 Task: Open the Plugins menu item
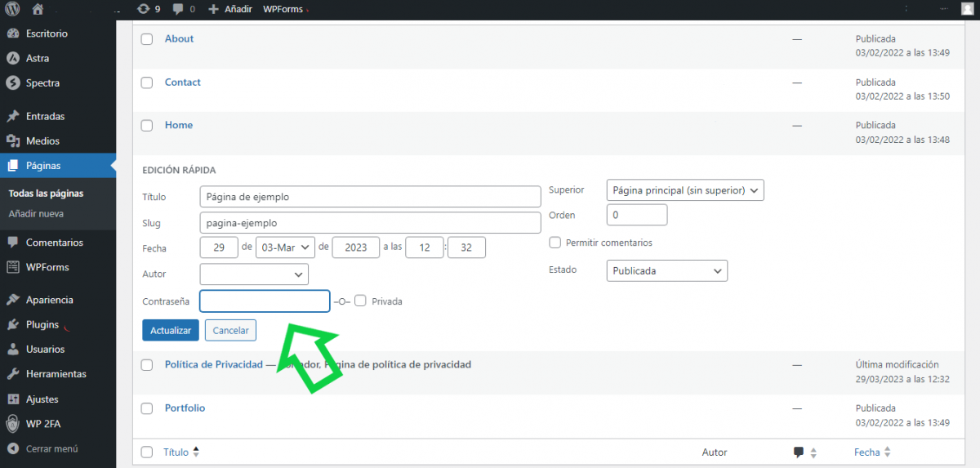pos(42,325)
